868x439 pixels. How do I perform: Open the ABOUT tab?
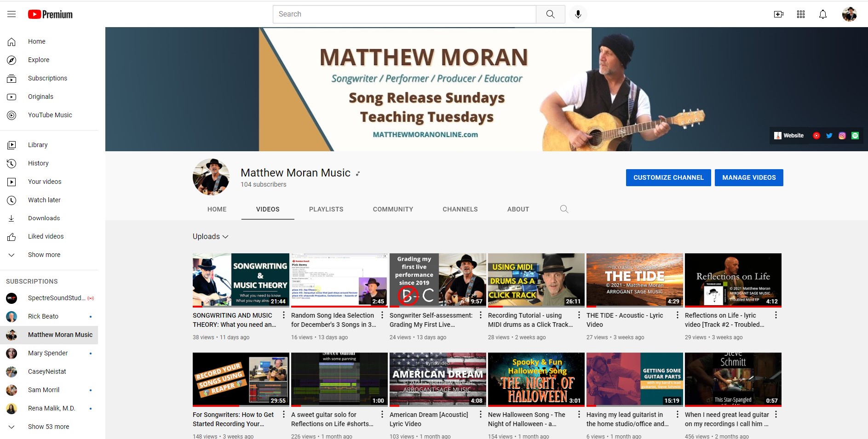coord(518,209)
